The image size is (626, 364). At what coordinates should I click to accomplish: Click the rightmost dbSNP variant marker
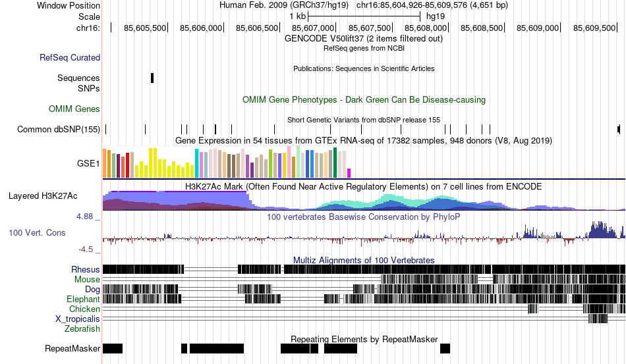(x=619, y=129)
